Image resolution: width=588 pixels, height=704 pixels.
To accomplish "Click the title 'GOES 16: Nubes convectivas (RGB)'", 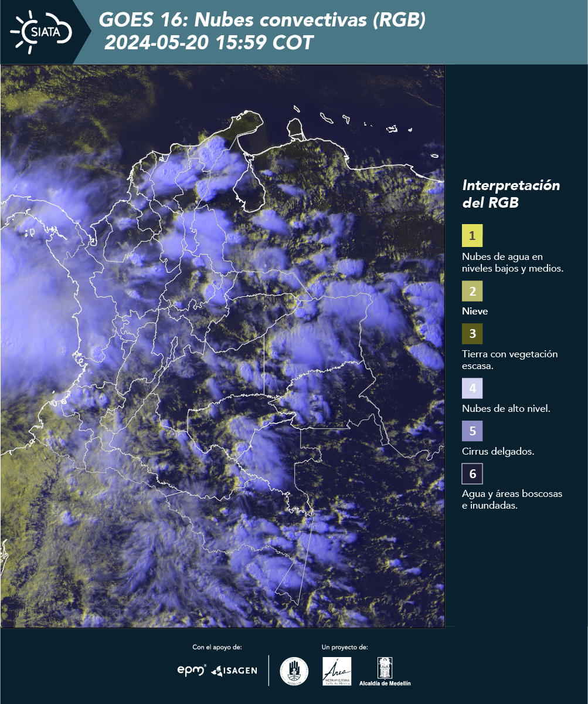I will [x=262, y=20].
